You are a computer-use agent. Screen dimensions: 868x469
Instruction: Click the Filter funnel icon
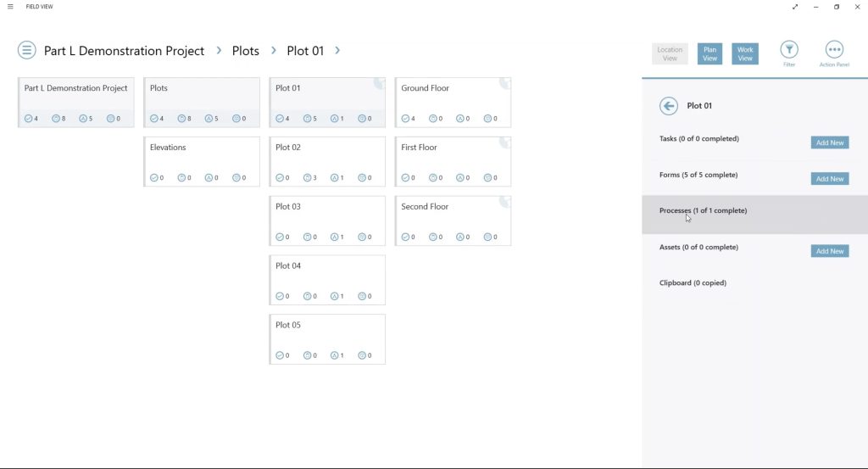pyautogui.click(x=789, y=50)
